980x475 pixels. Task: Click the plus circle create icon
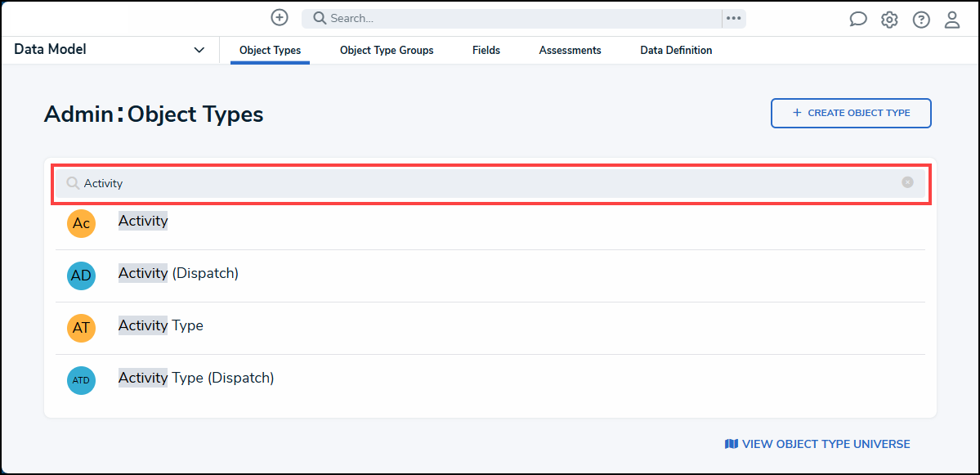(280, 18)
